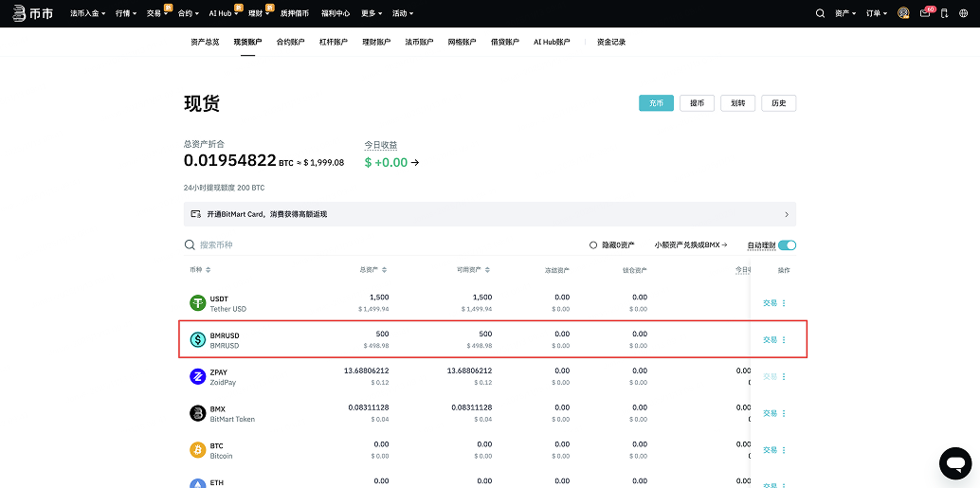Expand the 法币入金 dropdown menu
Viewport: 980px width, 488px height.
click(90, 13)
